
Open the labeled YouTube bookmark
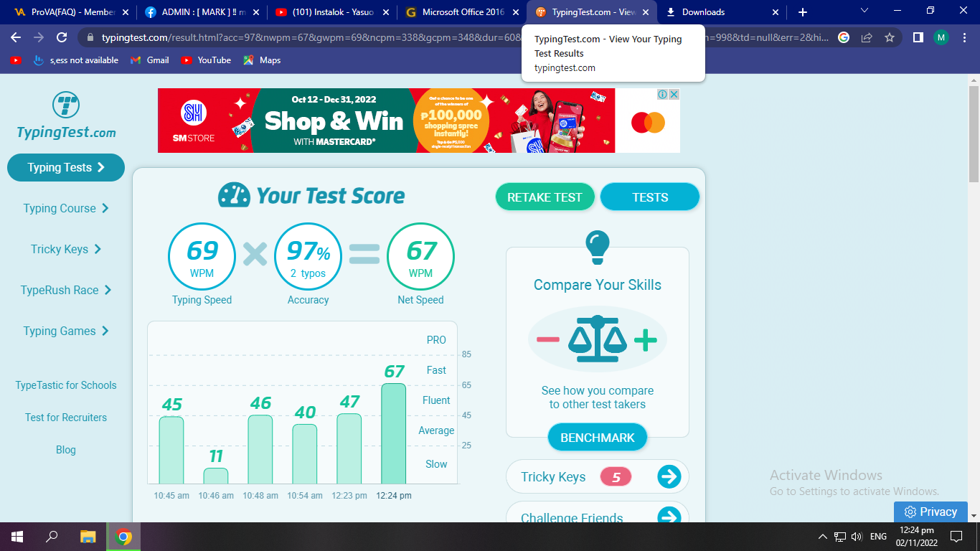pos(206,60)
